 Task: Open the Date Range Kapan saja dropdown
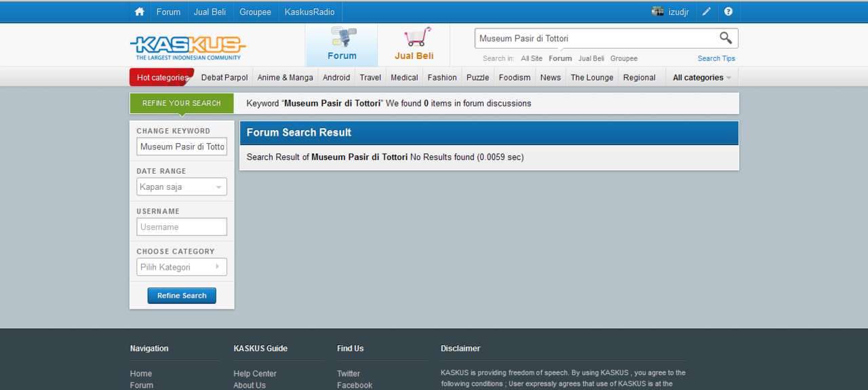[x=182, y=187]
